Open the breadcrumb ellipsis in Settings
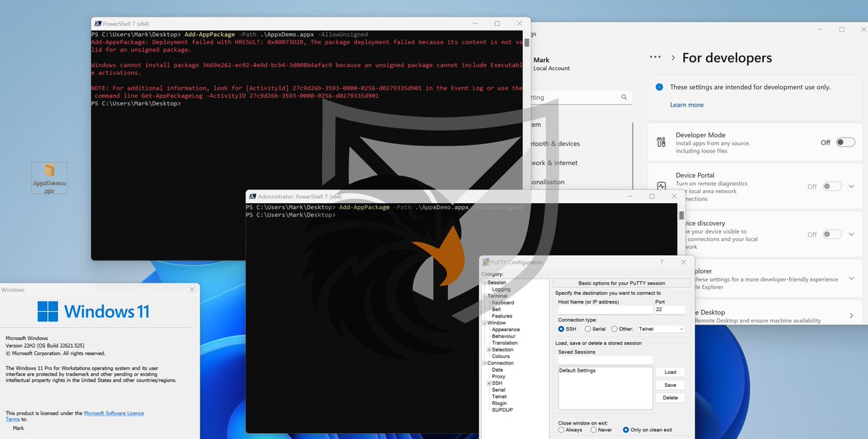868x439 pixels. coord(655,57)
